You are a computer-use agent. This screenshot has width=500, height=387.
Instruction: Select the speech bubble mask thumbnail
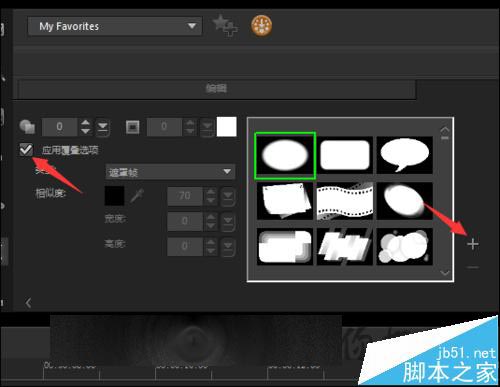pyautogui.click(x=404, y=155)
